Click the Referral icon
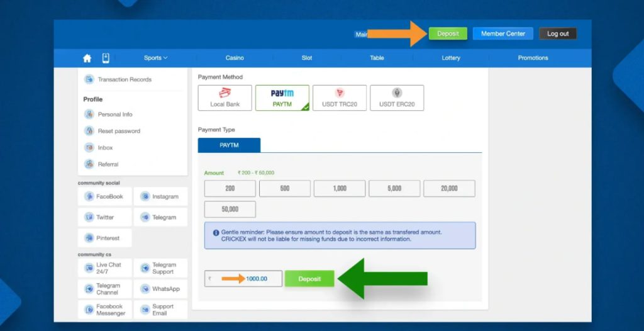Viewport: 644px width, 331px height. (x=89, y=164)
